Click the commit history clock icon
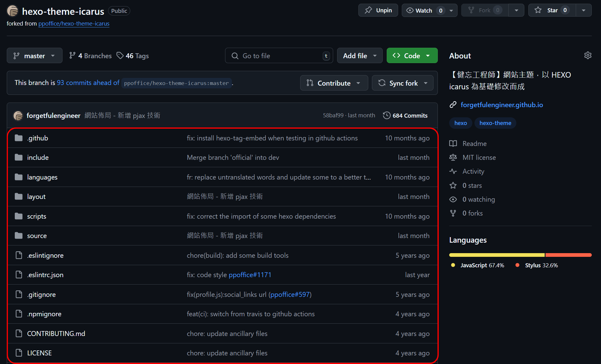 (x=387, y=115)
